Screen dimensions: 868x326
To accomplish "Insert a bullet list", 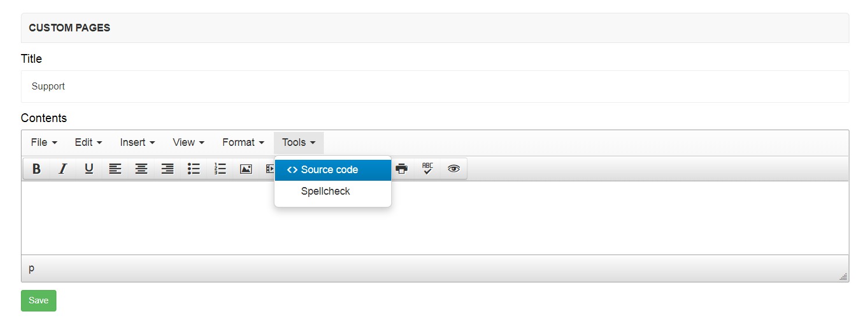I will point(194,169).
